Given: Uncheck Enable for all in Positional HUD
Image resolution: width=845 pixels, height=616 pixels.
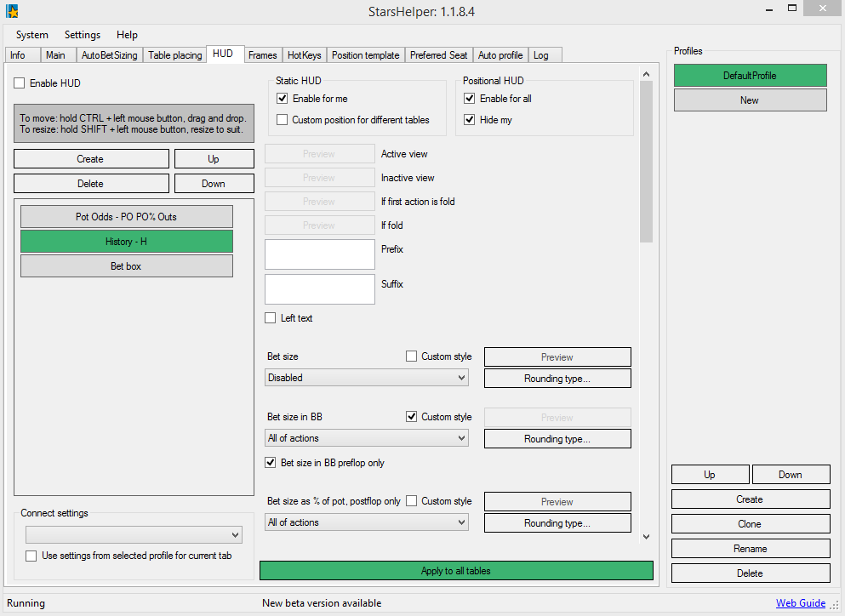Looking at the screenshot, I should (470, 99).
